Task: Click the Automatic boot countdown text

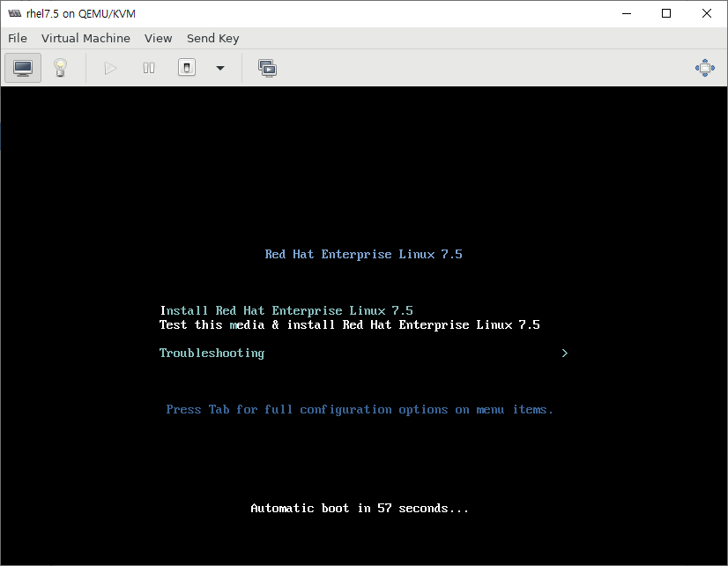Action: [360, 509]
